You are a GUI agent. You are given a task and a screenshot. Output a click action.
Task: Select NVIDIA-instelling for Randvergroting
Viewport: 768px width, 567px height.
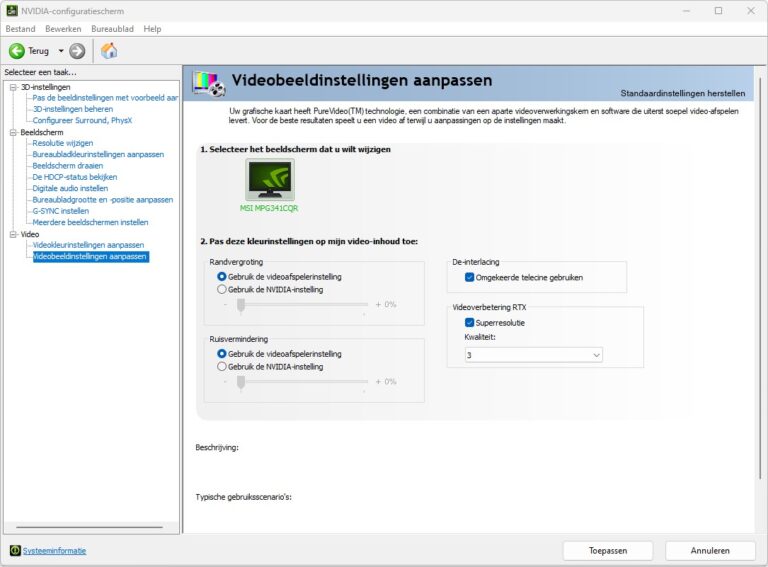pyautogui.click(x=222, y=289)
